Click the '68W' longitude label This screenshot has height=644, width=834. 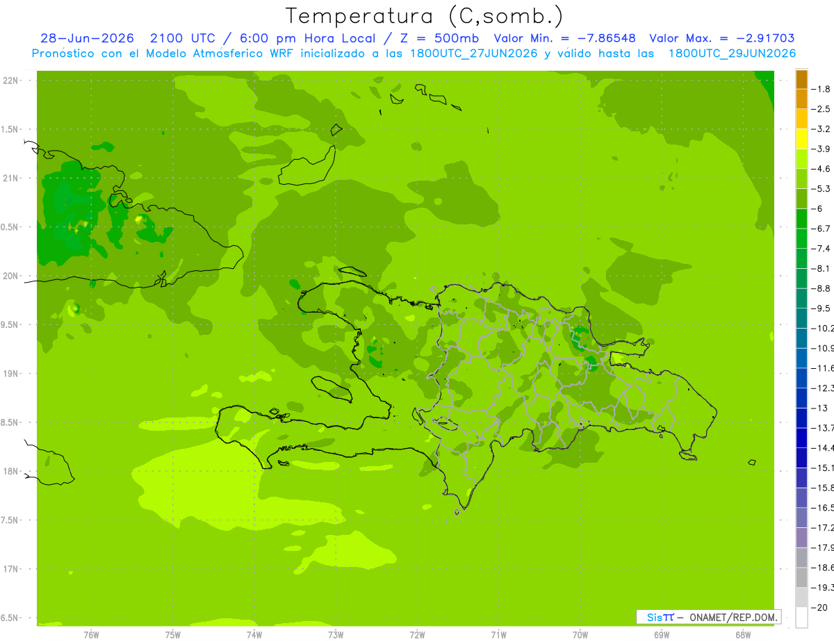(743, 634)
